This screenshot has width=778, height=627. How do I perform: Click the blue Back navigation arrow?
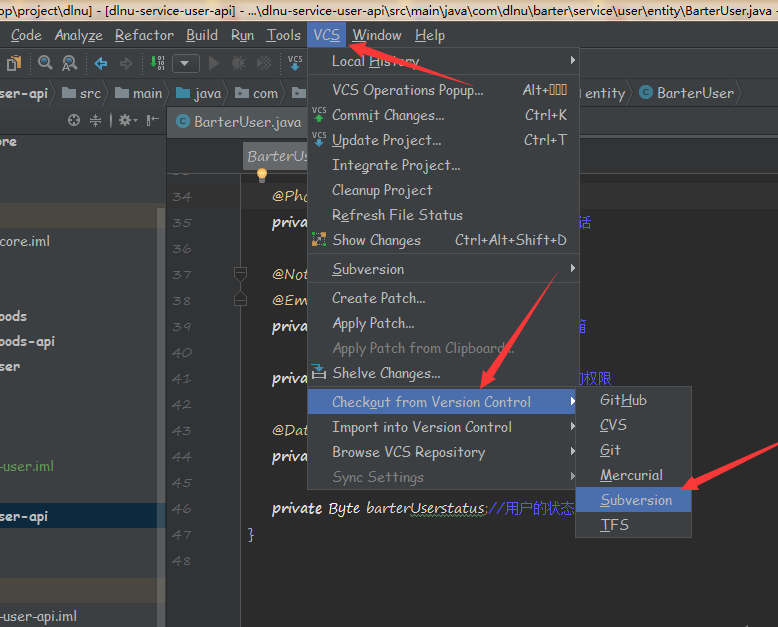(101, 63)
